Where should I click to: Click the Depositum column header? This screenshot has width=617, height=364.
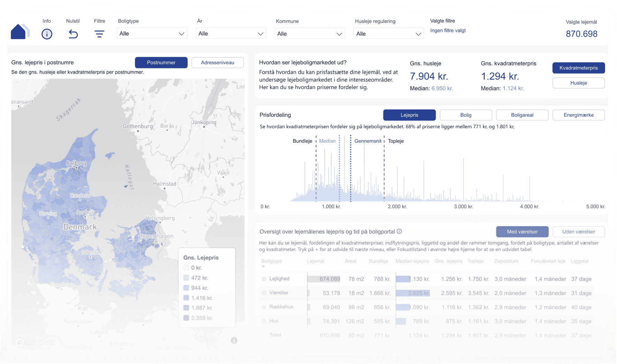coord(506,261)
